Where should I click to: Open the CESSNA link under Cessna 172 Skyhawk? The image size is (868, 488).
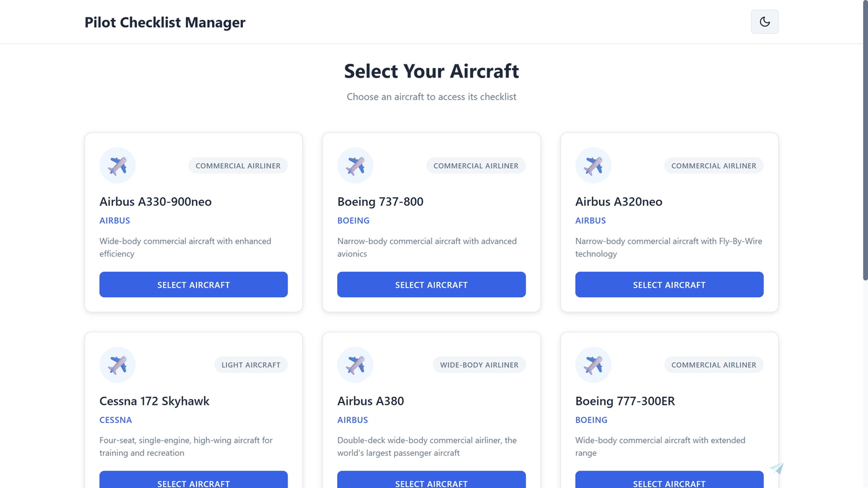point(116,420)
